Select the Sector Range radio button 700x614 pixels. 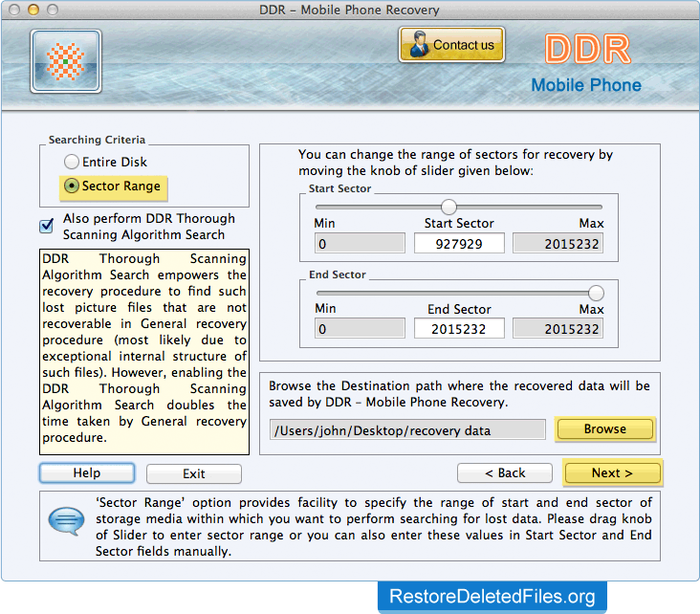(72, 186)
